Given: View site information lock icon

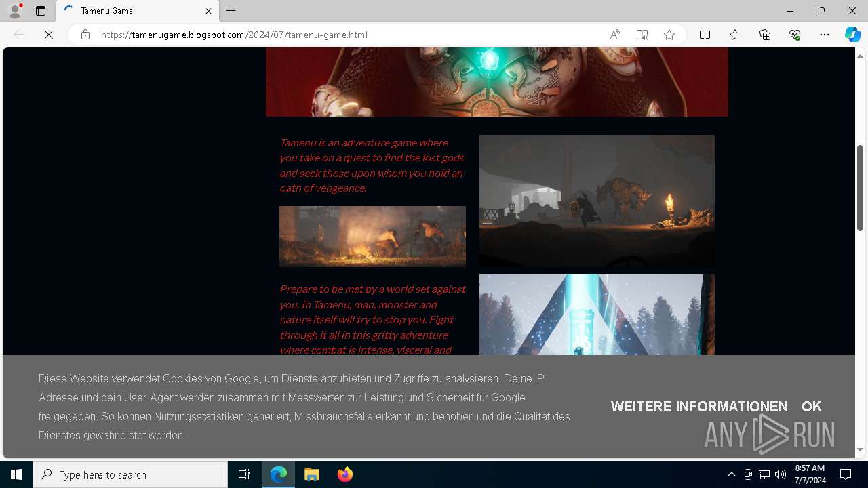Looking at the screenshot, I should [x=85, y=35].
